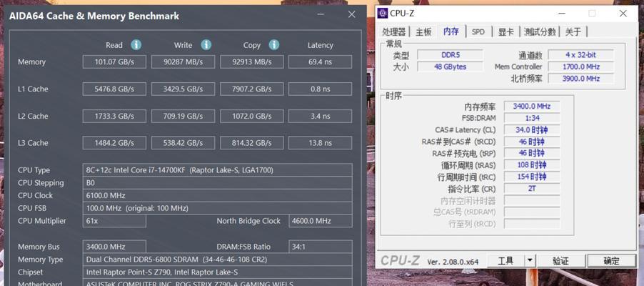Viewport: 644px width, 286px height.
Task: Click the Write info icon in AIDA64
Action: pyautogui.click(x=206, y=45)
